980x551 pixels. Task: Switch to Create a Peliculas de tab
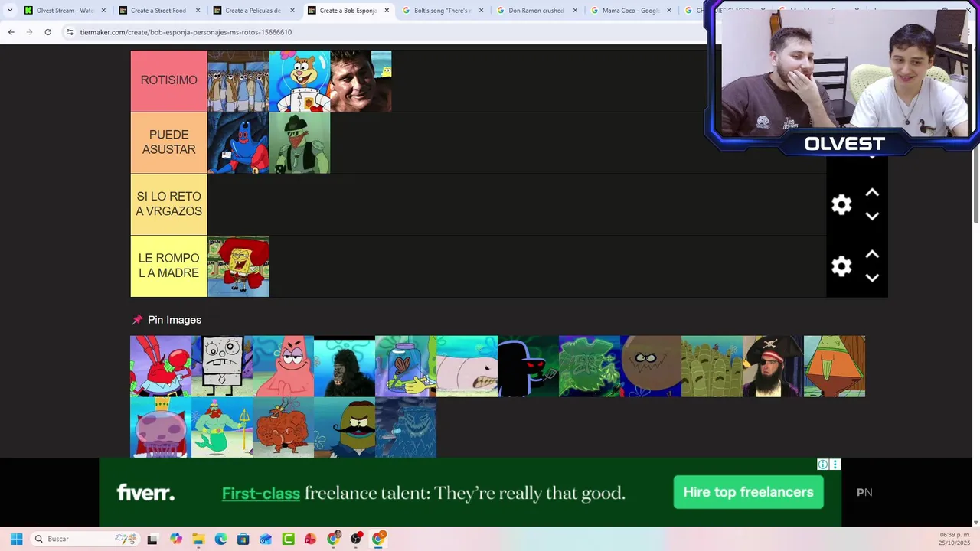coord(253,11)
